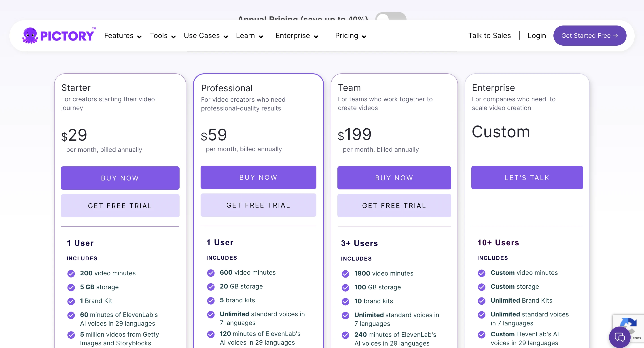Click checkmark beside 120 minutes of ElevenLab's
The height and width of the screenshot is (348, 644).
[211, 334]
